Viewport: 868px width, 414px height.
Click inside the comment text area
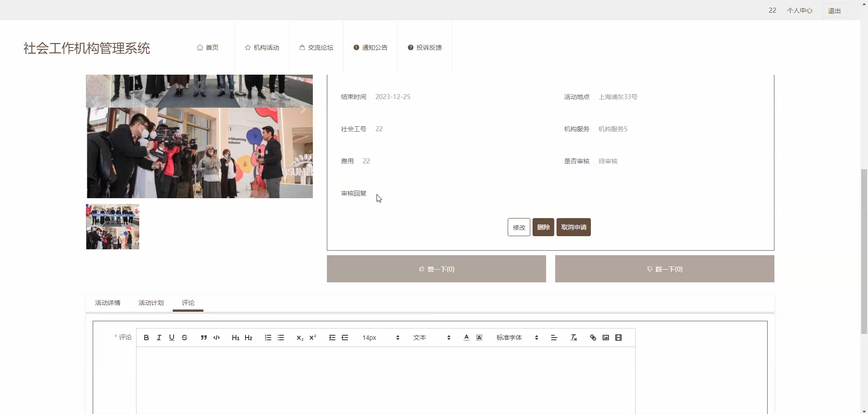[x=386, y=380]
